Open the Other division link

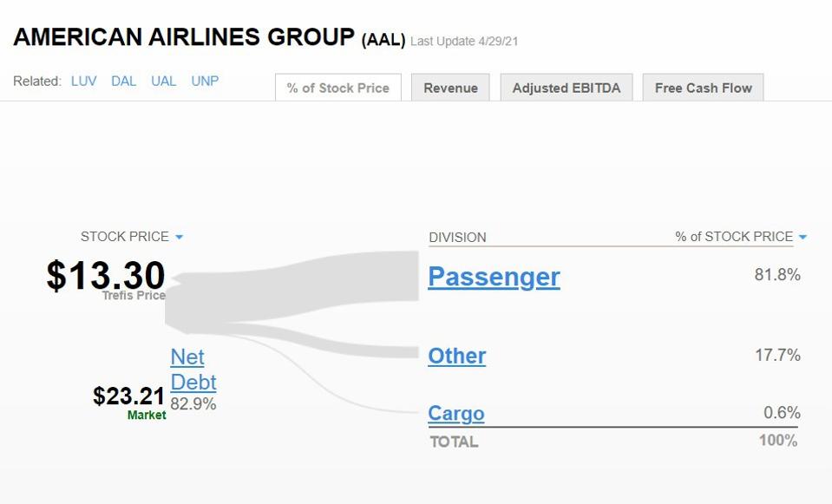[x=456, y=356]
